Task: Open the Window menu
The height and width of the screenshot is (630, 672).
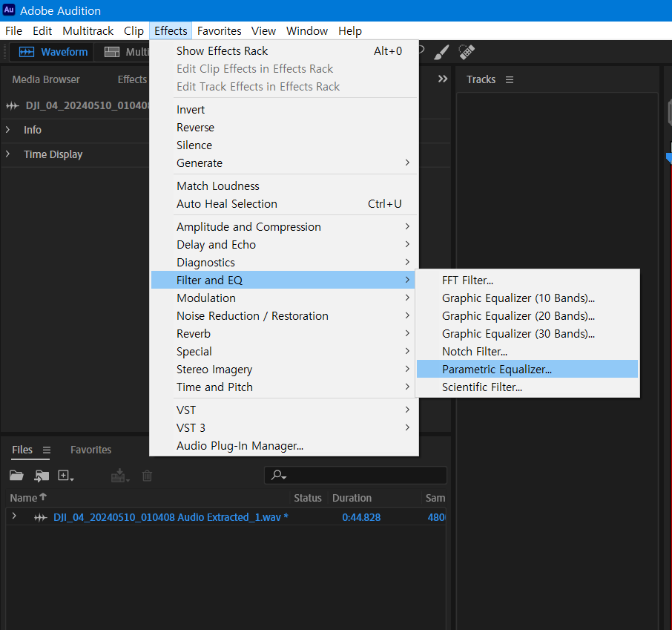Action: 307,31
